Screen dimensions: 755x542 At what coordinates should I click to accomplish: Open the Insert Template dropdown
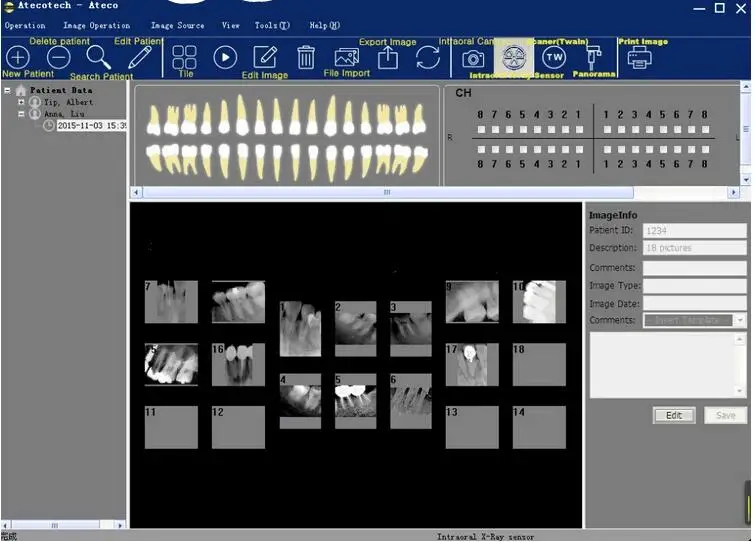pos(739,320)
